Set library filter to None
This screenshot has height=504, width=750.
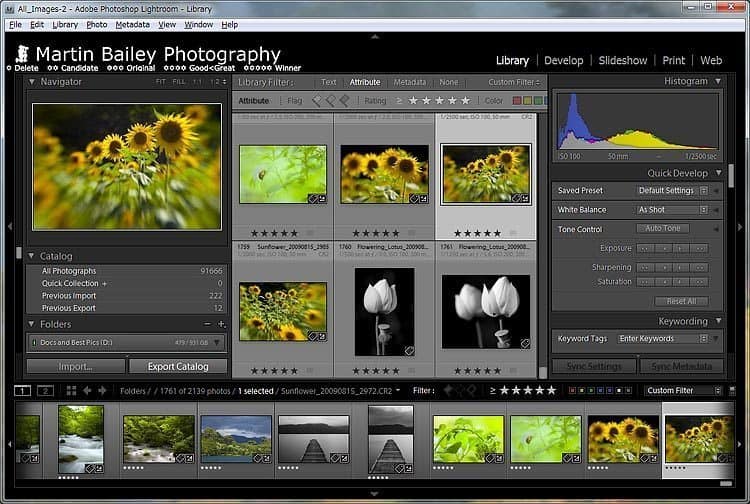449,82
